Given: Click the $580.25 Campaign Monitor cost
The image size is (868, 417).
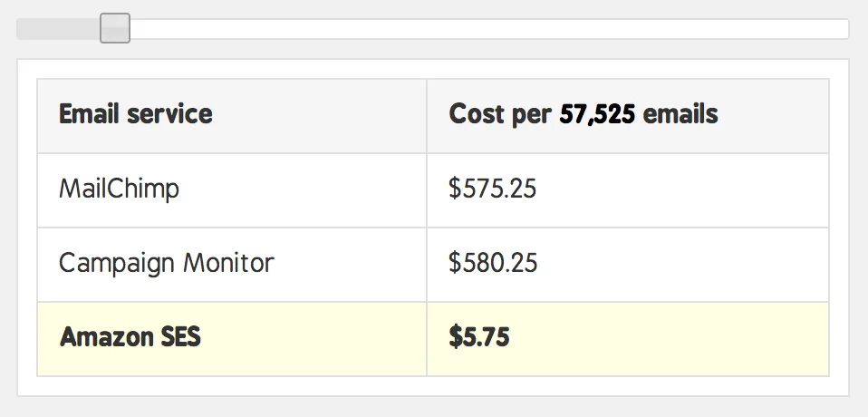Looking at the screenshot, I should (493, 263).
